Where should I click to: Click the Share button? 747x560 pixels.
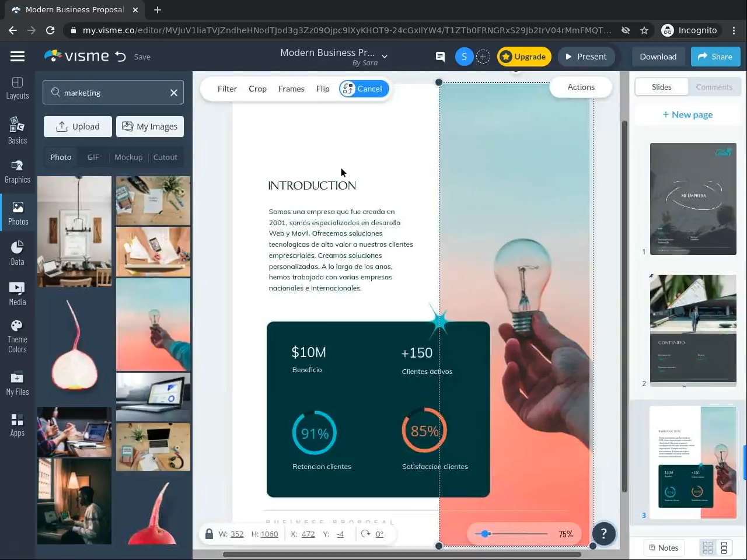coord(715,57)
